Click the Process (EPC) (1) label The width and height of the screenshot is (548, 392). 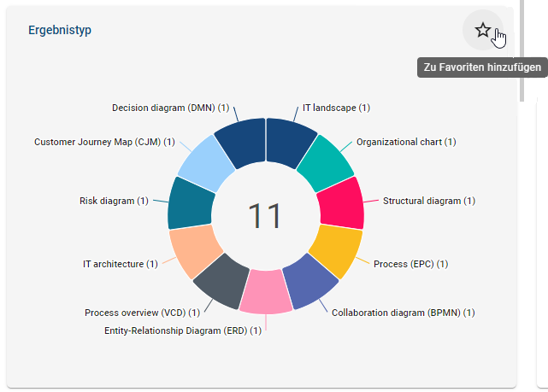(x=409, y=264)
